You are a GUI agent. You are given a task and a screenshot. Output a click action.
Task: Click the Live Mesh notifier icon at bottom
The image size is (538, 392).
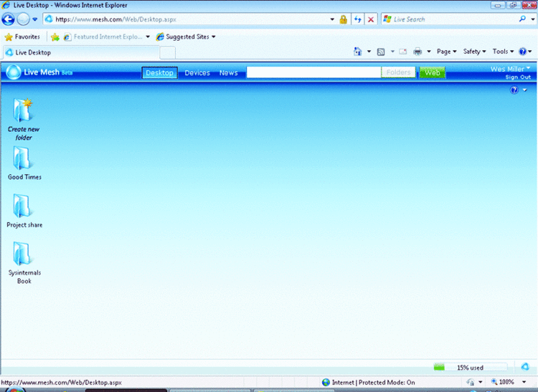click(525, 367)
